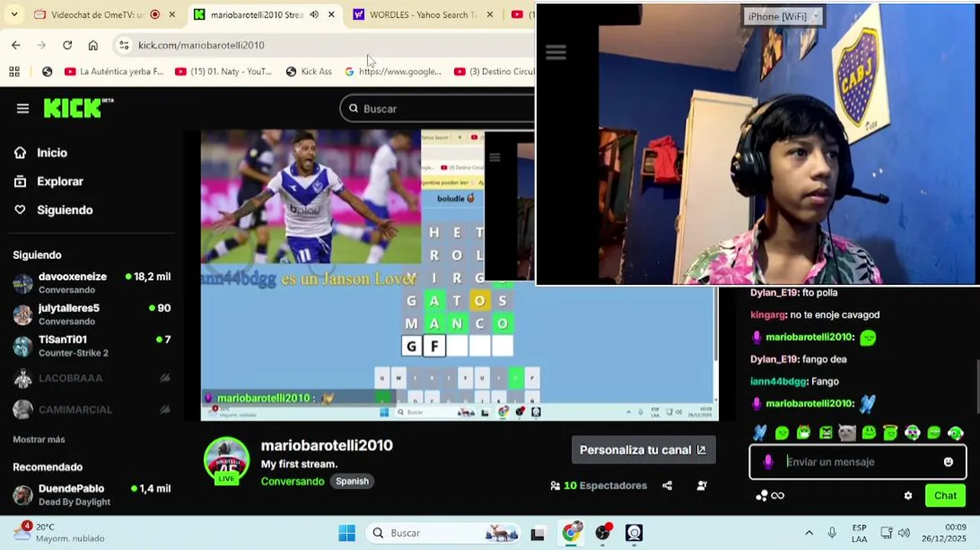Open OBS Studio taskbar icon

click(x=604, y=532)
